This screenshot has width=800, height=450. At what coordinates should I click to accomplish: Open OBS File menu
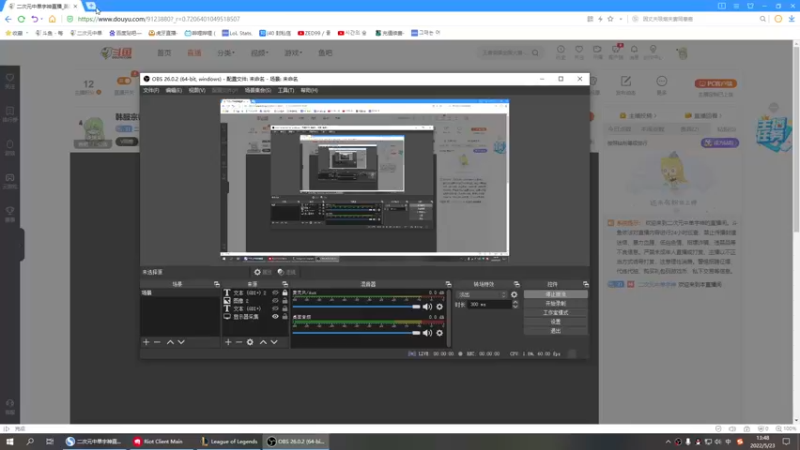point(151,90)
